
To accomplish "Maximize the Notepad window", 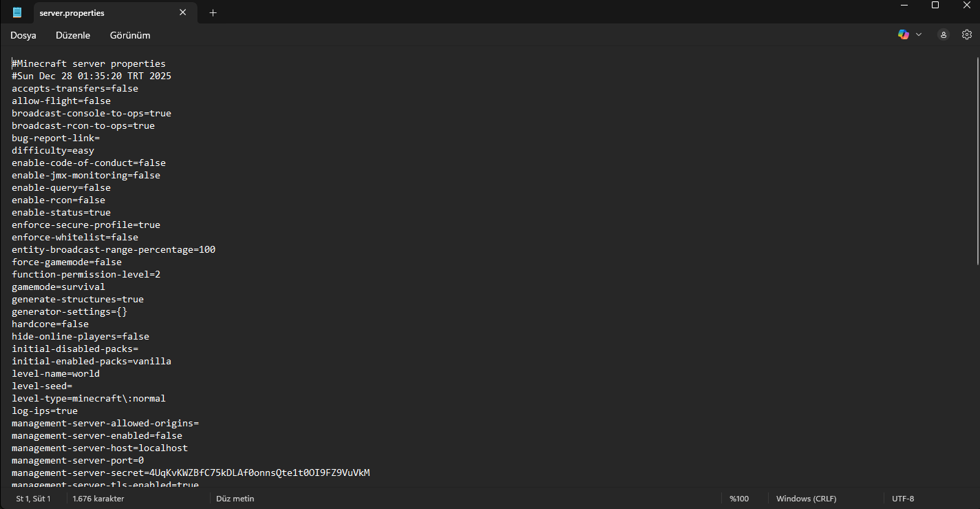I will 935,6.
